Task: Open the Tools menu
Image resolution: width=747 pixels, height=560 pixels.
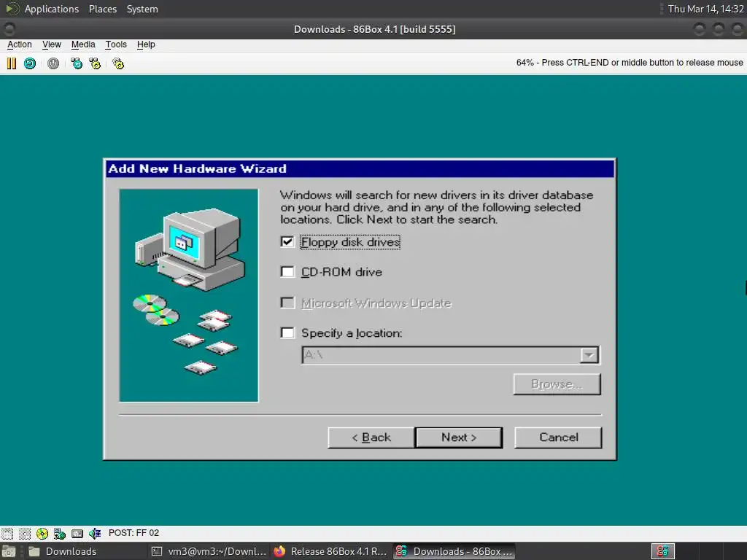Action: [x=116, y=44]
